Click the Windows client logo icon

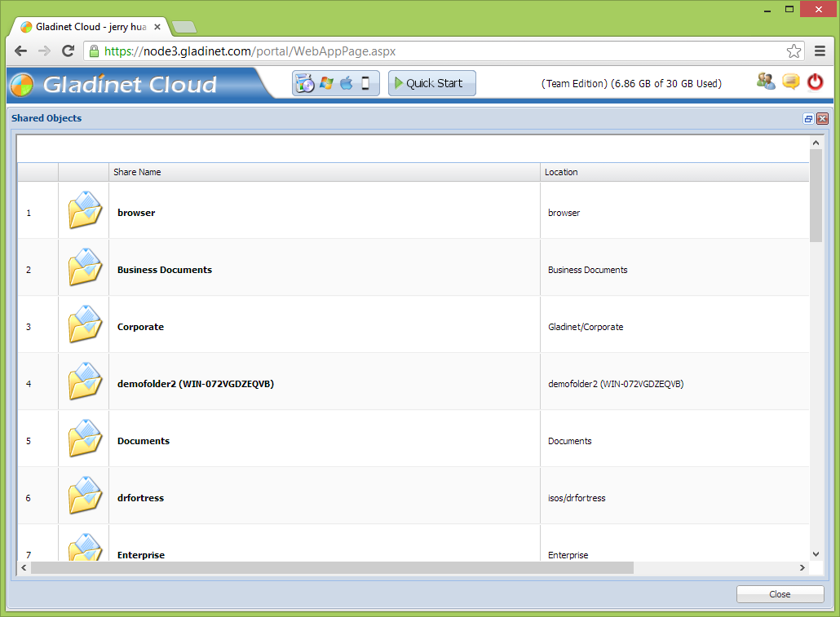pyautogui.click(x=326, y=83)
